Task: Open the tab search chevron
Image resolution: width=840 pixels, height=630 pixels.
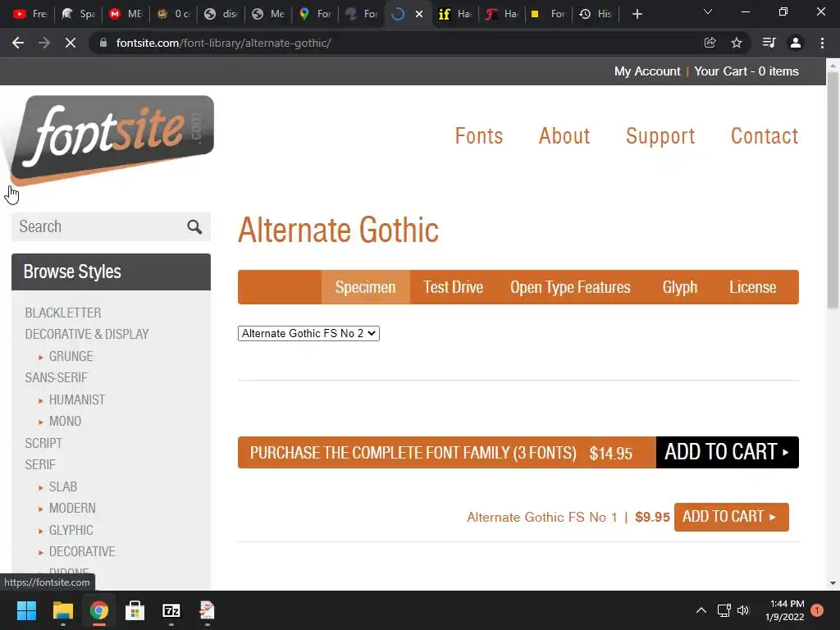Action: (708, 11)
